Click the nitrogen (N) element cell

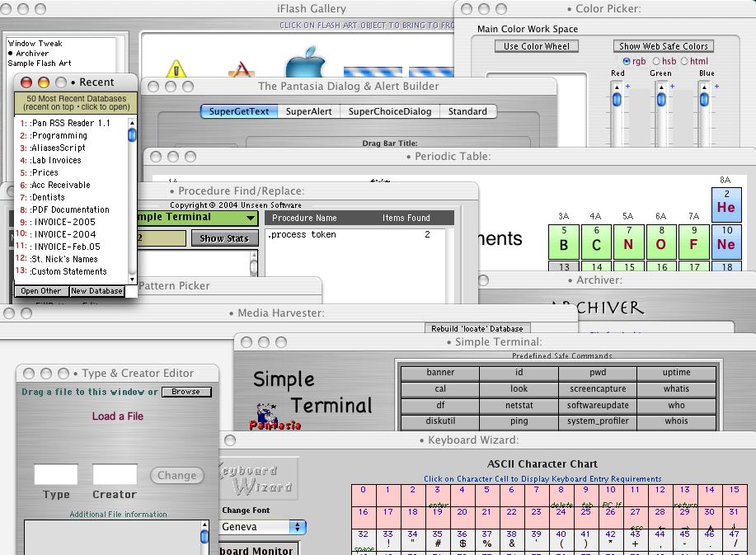628,242
